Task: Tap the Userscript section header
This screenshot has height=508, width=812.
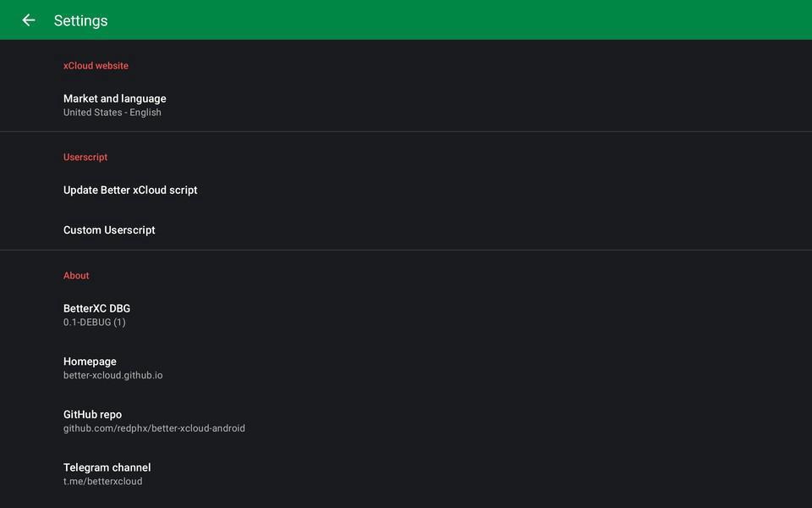Action: (x=85, y=157)
